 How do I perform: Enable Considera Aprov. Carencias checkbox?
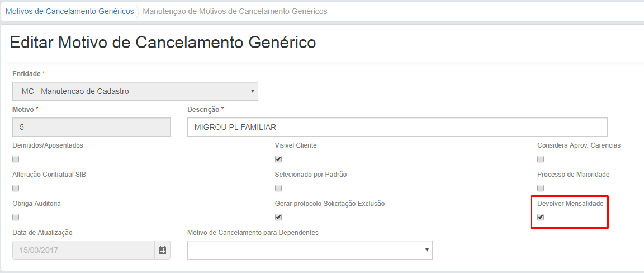(541, 159)
